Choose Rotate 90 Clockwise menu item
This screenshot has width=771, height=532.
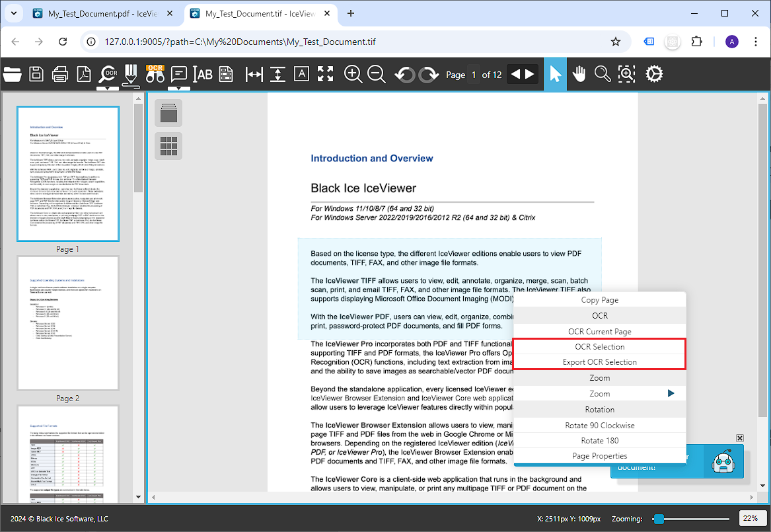[599, 426]
